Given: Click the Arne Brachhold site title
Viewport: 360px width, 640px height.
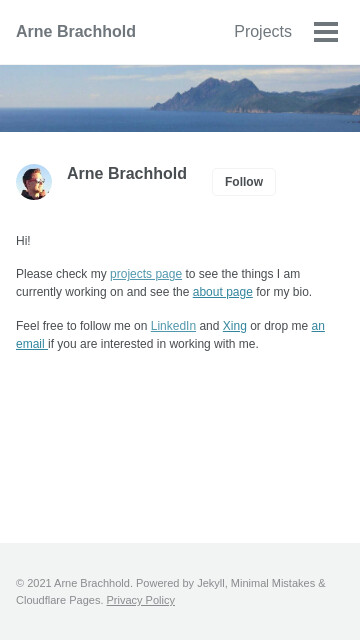Looking at the screenshot, I should (76, 32).
